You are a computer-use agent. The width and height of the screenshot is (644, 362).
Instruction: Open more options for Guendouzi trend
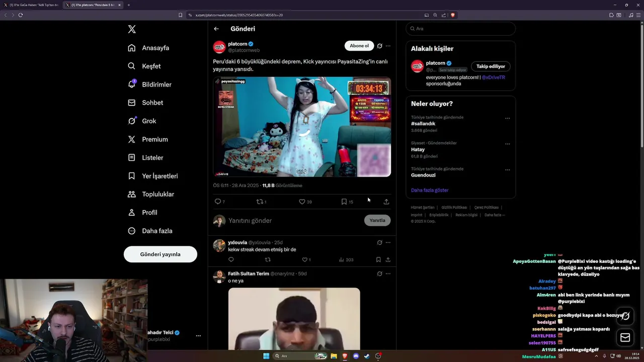[507, 170]
